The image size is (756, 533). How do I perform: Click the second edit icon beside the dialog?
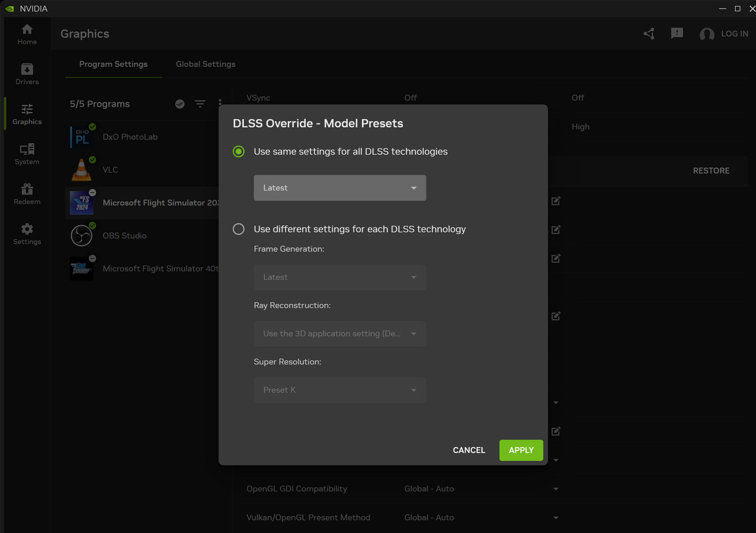556,229
